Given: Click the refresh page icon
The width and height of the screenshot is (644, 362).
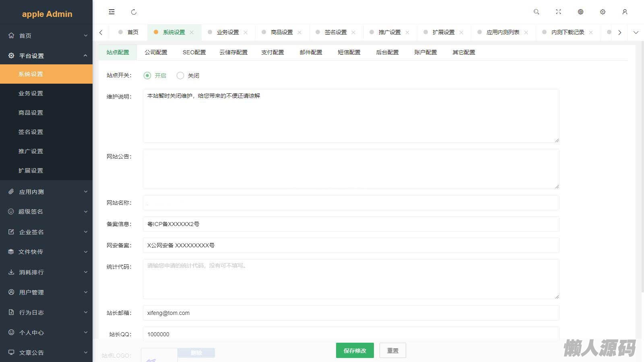Looking at the screenshot, I should click(x=134, y=12).
